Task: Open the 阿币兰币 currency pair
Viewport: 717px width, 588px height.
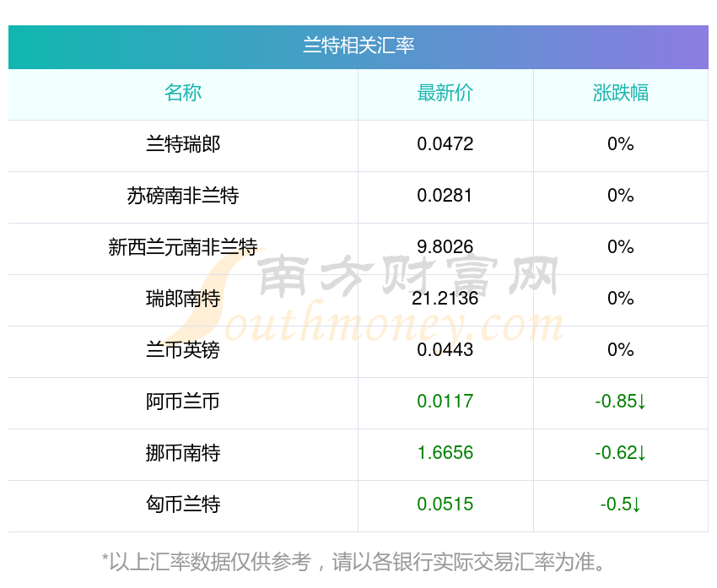Action: point(183,402)
